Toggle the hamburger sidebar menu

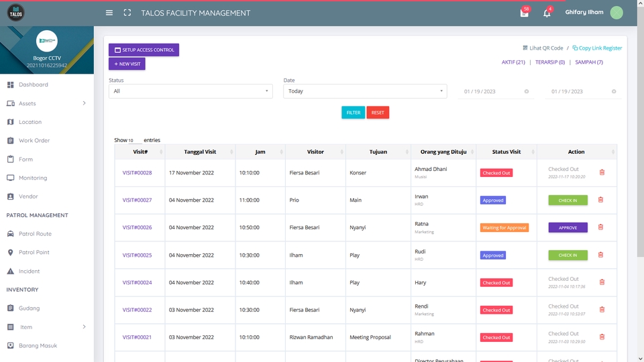[109, 13]
